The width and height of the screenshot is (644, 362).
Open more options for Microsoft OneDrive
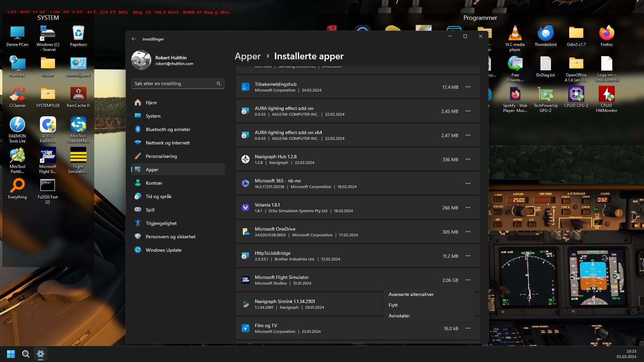pyautogui.click(x=468, y=232)
